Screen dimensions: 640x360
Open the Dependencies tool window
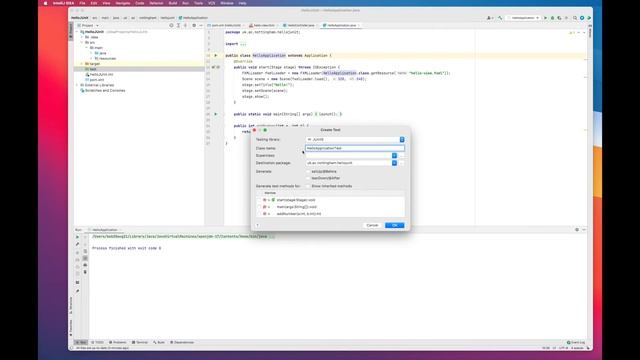point(182,342)
